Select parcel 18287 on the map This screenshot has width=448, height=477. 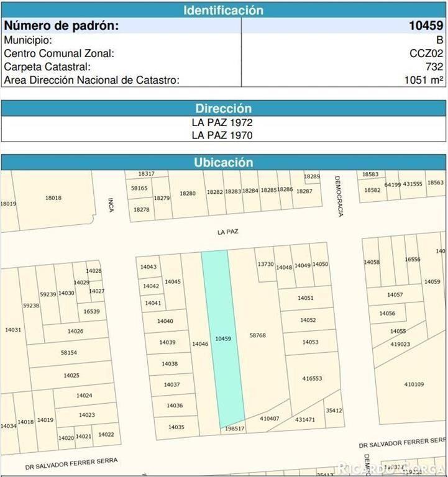[304, 191]
